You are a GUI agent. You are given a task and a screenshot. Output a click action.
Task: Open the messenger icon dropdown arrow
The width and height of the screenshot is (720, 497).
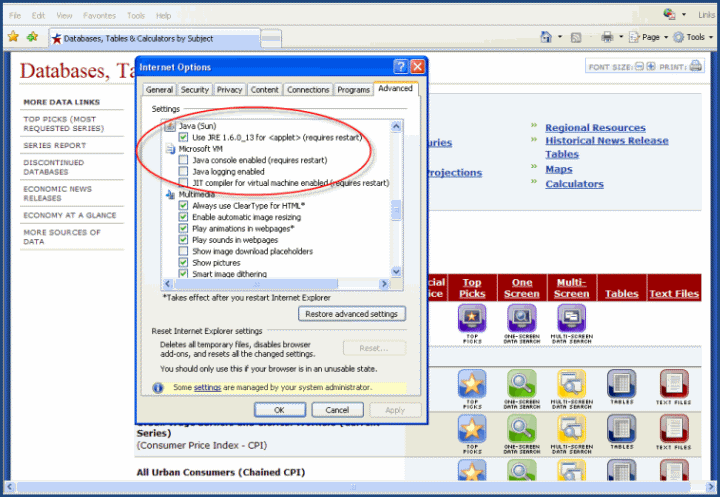click(x=684, y=15)
